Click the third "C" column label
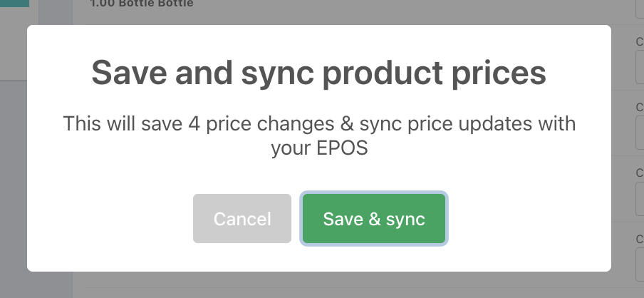This screenshot has width=644, height=298. (x=640, y=173)
